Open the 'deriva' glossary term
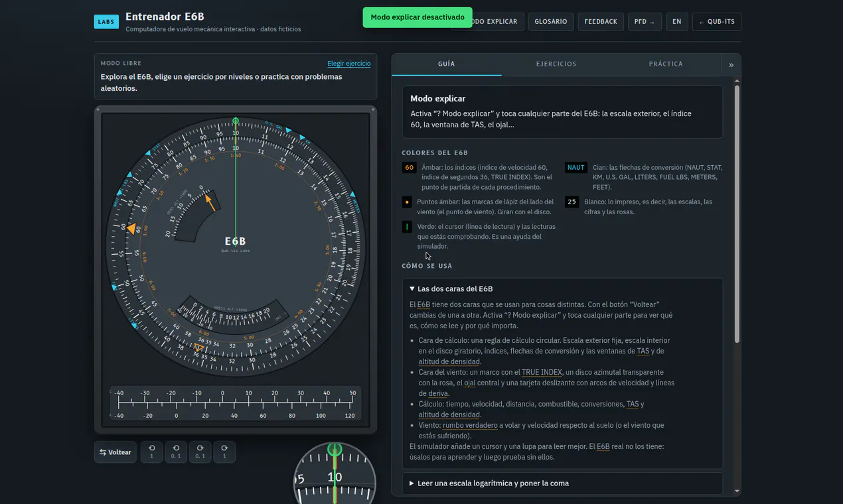The image size is (843, 504). [x=438, y=394]
